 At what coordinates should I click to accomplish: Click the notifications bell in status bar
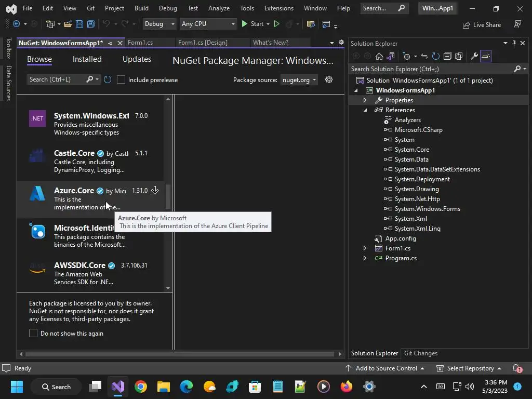pos(517,368)
